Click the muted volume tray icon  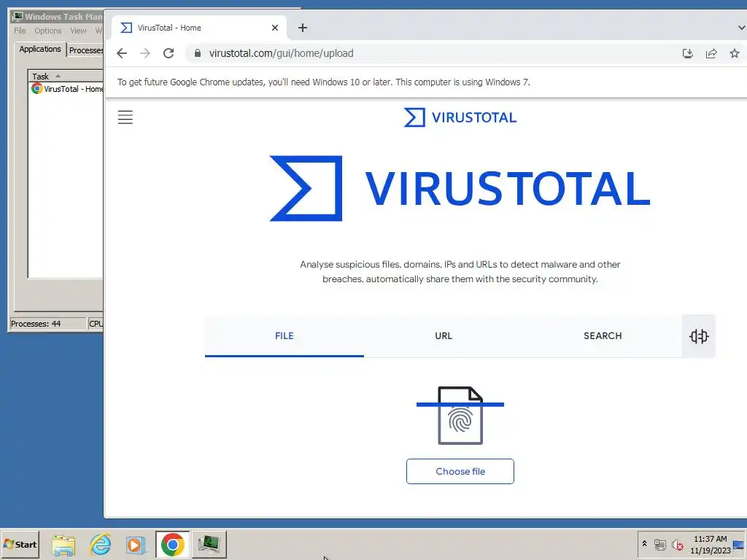pyautogui.click(x=677, y=545)
